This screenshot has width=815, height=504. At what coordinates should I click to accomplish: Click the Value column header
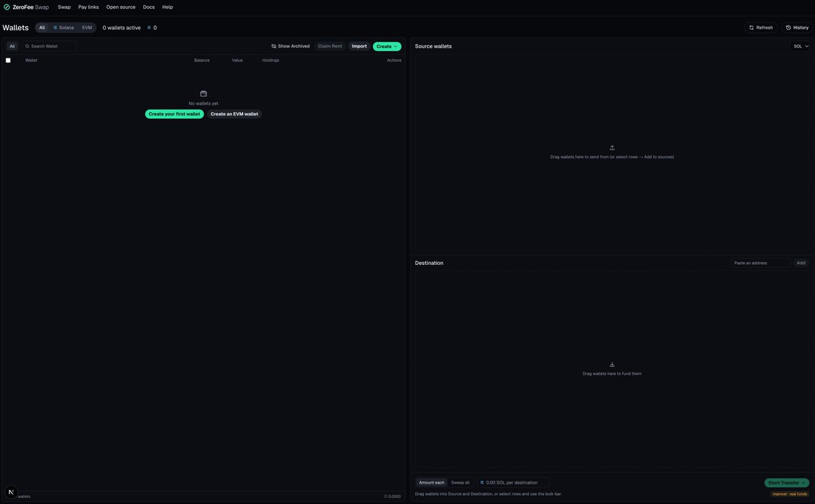click(237, 60)
